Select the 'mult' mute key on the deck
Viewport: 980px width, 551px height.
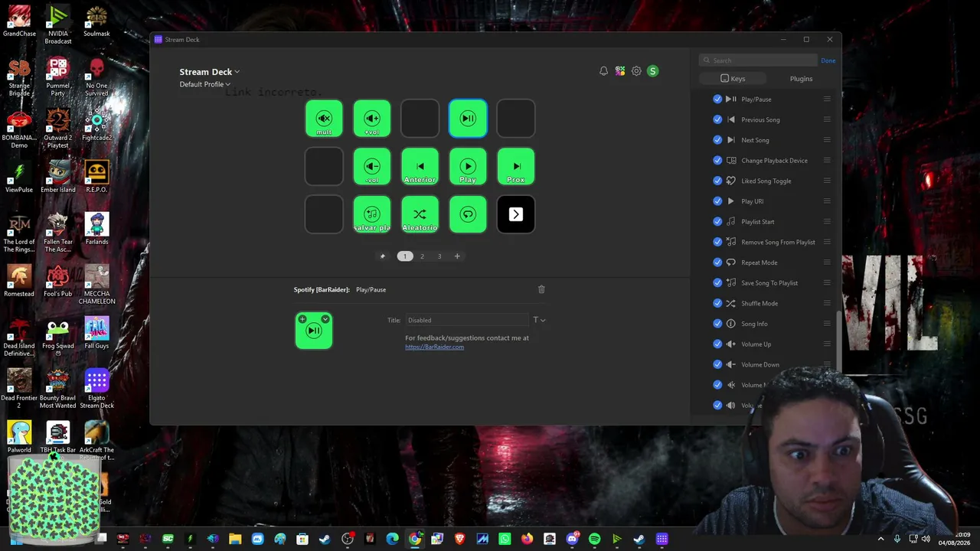(324, 119)
